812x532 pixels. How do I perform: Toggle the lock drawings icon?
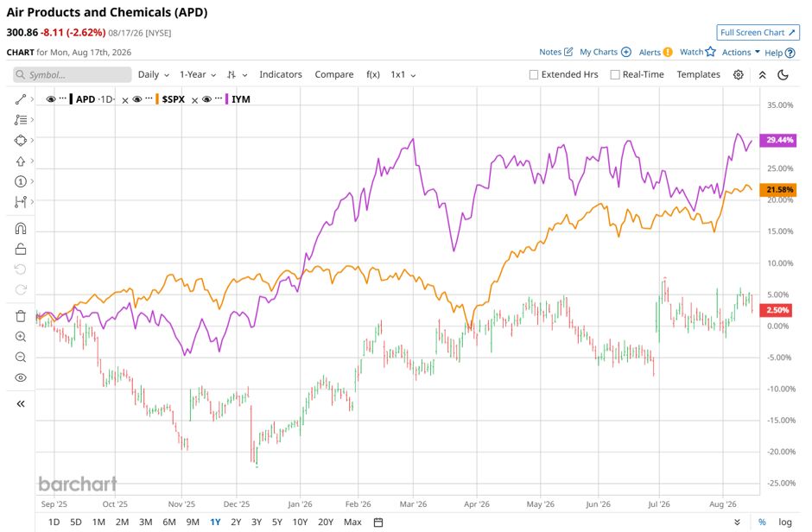[x=20, y=249]
